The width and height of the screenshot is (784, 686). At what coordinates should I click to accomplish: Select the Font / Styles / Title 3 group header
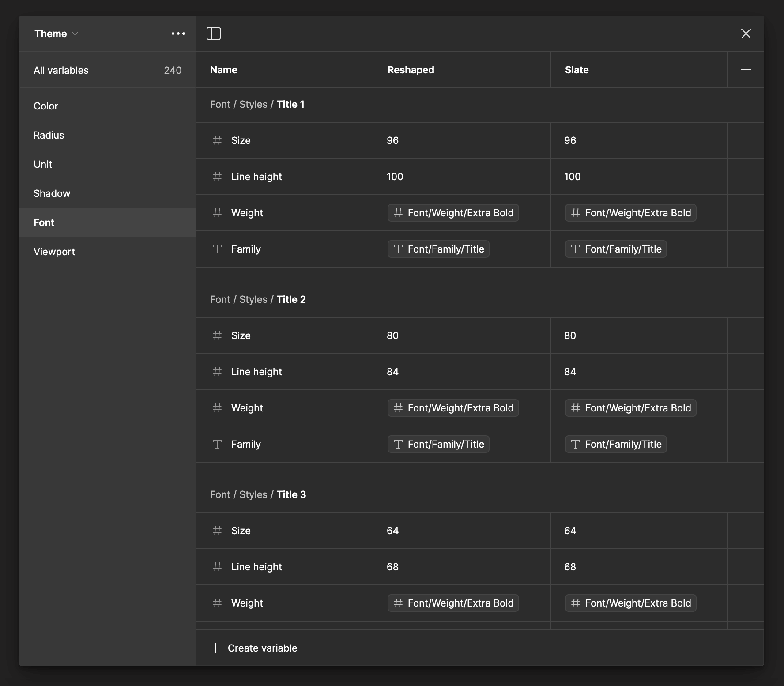point(258,494)
